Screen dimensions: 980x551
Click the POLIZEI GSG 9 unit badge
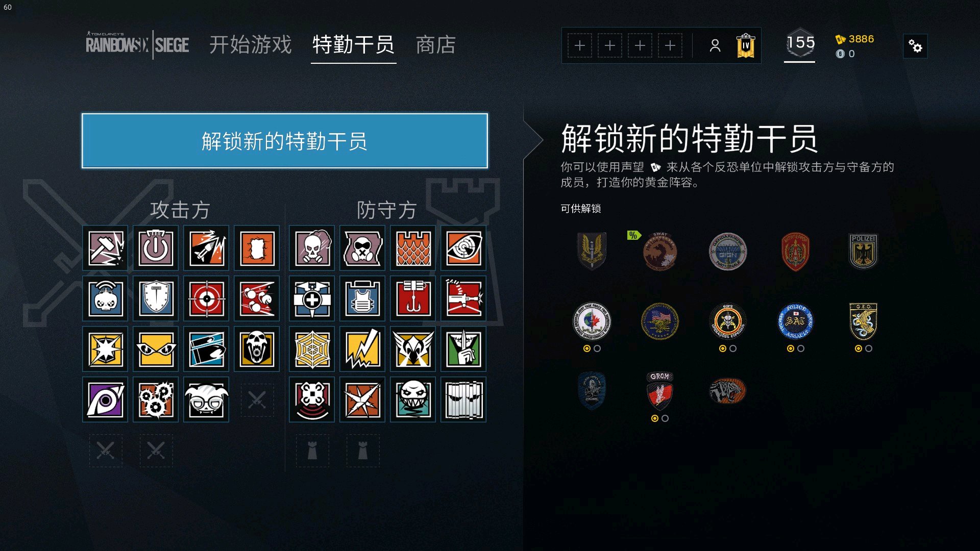coord(863,252)
